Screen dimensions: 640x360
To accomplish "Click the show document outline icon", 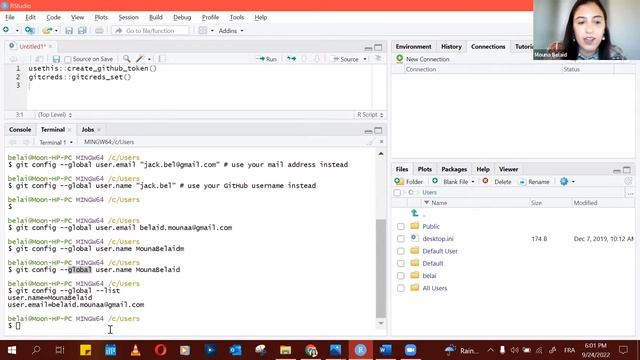I will pos(378,58).
